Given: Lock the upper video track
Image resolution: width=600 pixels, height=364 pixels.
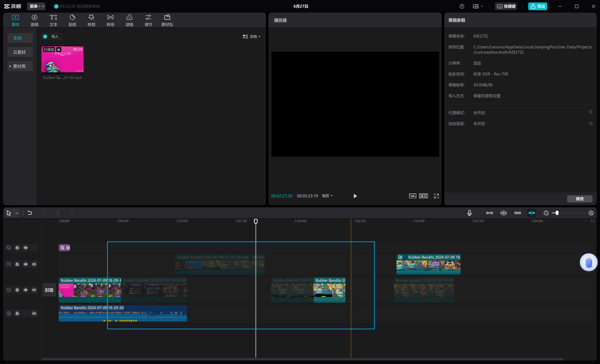Looking at the screenshot, I should click(x=17, y=264).
